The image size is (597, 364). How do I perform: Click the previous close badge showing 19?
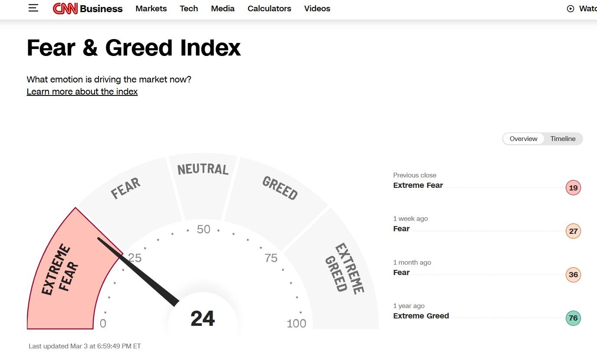(573, 188)
